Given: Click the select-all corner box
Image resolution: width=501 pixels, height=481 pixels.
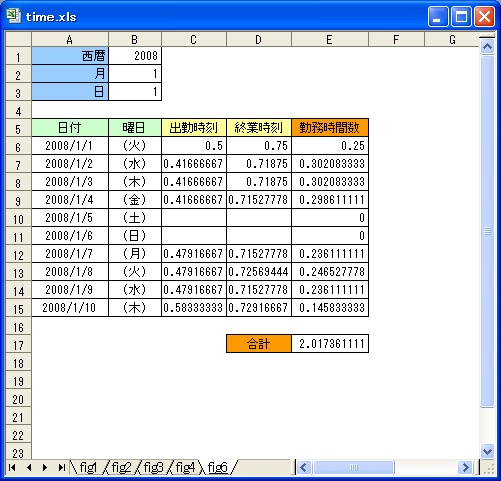Looking at the screenshot, I should pyautogui.click(x=18, y=40).
